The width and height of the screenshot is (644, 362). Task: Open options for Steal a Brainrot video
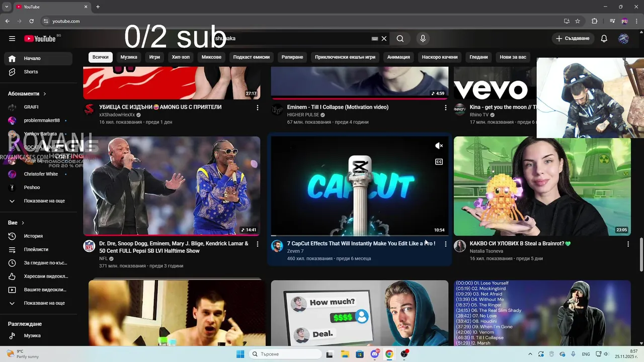pos(628,244)
